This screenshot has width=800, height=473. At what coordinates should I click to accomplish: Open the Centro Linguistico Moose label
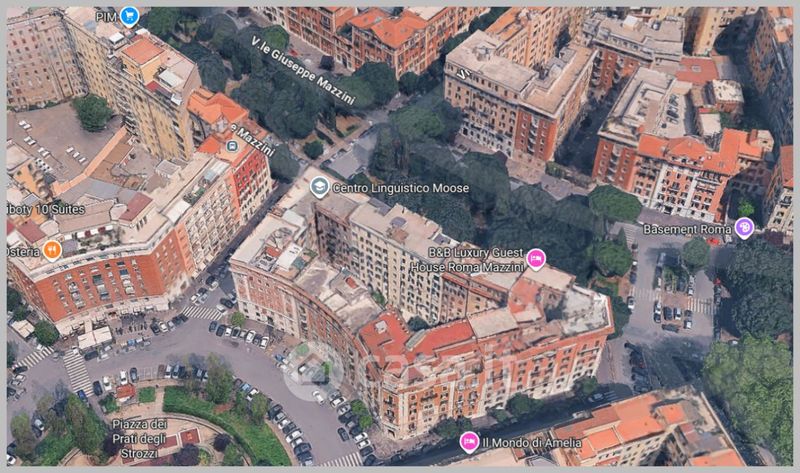tap(401, 188)
